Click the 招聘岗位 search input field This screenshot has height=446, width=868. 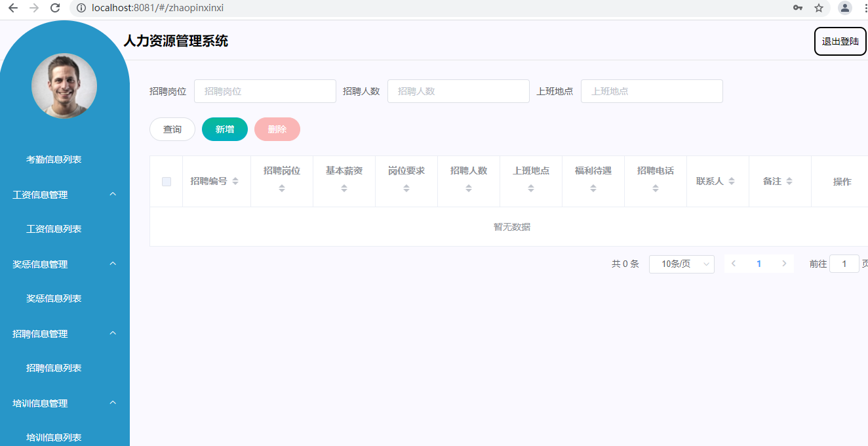265,91
